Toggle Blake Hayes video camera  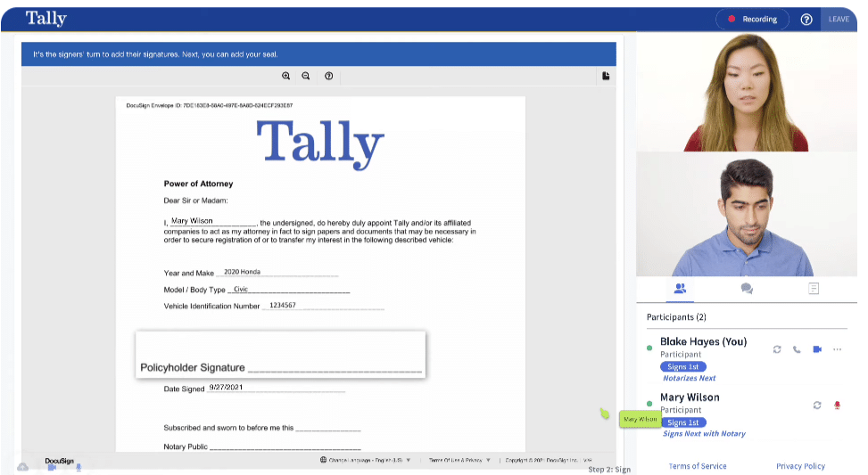pos(817,349)
